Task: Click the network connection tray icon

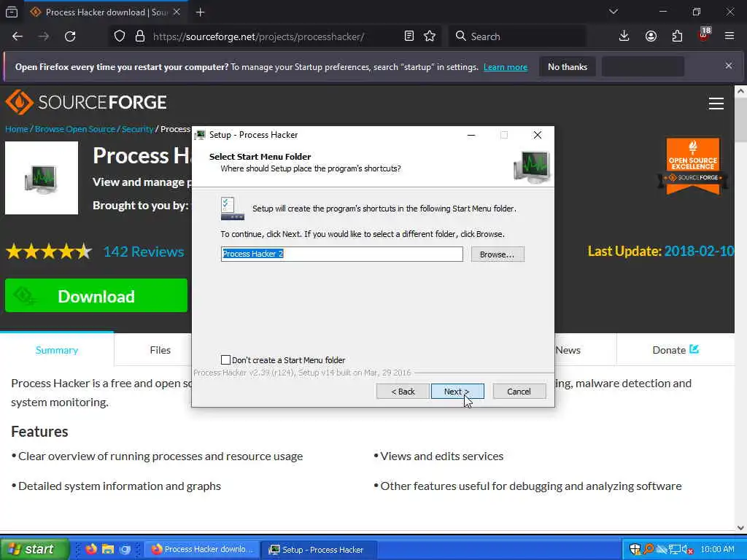Action: (674, 550)
